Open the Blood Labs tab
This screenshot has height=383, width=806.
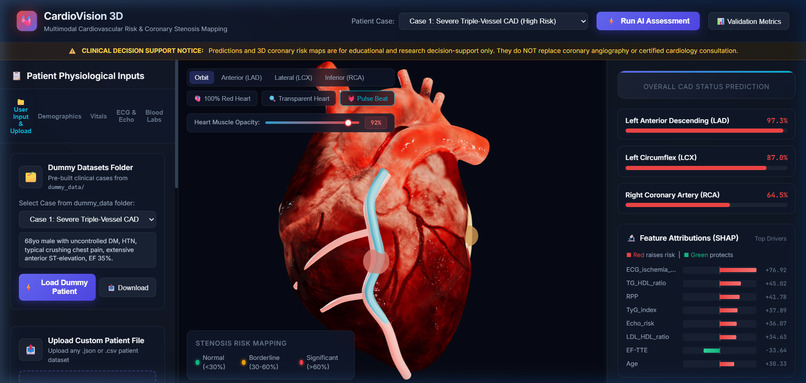[154, 116]
